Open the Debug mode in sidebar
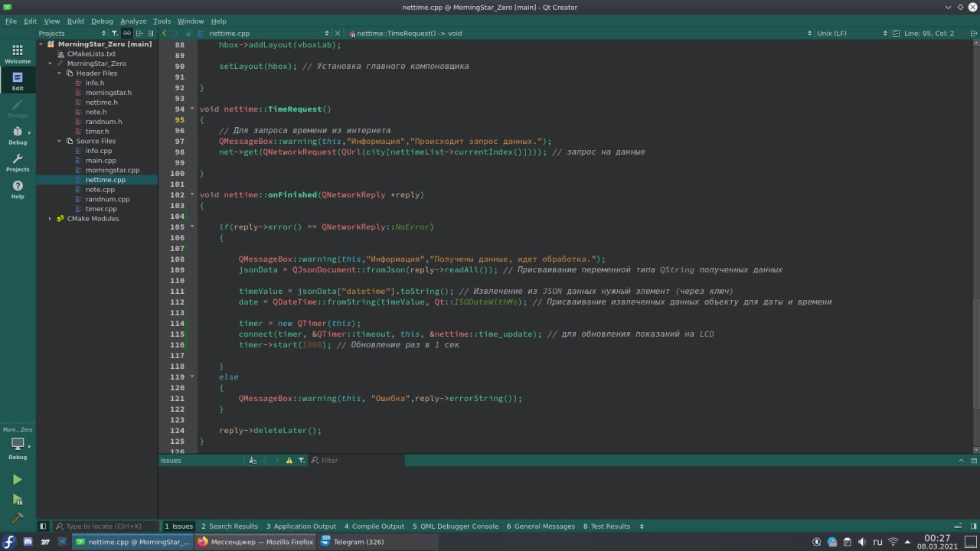Image resolution: width=980 pixels, height=551 pixels. 18,135
